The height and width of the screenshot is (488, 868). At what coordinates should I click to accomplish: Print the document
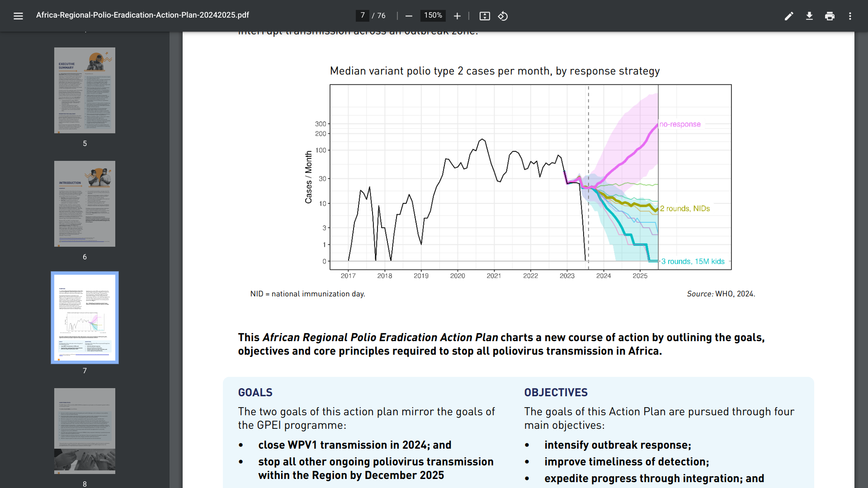830,16
